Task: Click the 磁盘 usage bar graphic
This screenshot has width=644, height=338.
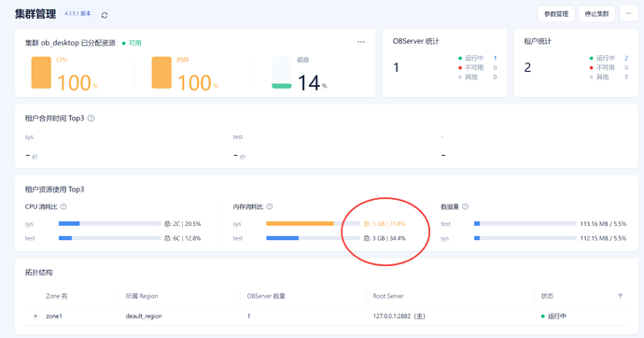Action: 282,73
